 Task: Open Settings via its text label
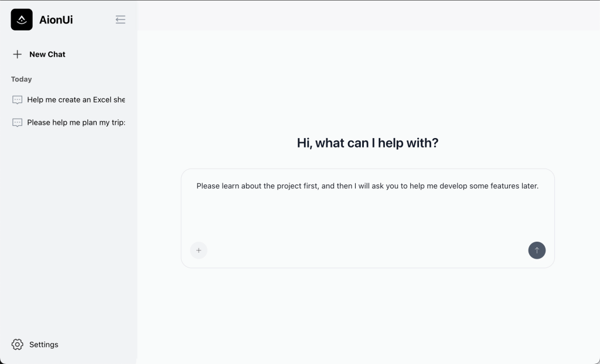pyautogui.click(x=44, y=345)
